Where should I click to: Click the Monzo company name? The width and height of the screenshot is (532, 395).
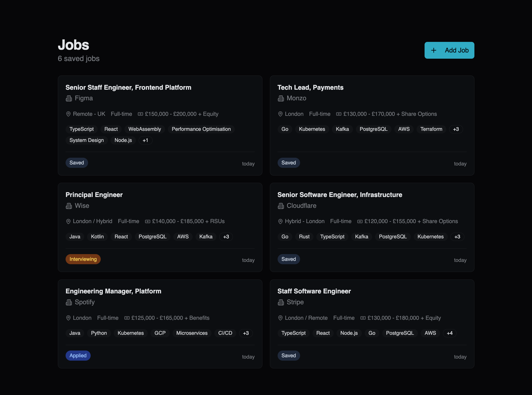(296, 98)
